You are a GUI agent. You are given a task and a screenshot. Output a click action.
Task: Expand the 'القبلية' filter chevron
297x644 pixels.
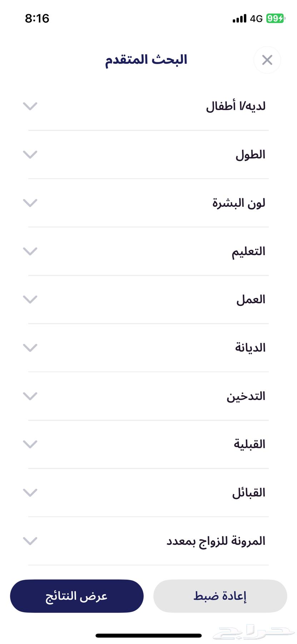click(x=30, y=444)
